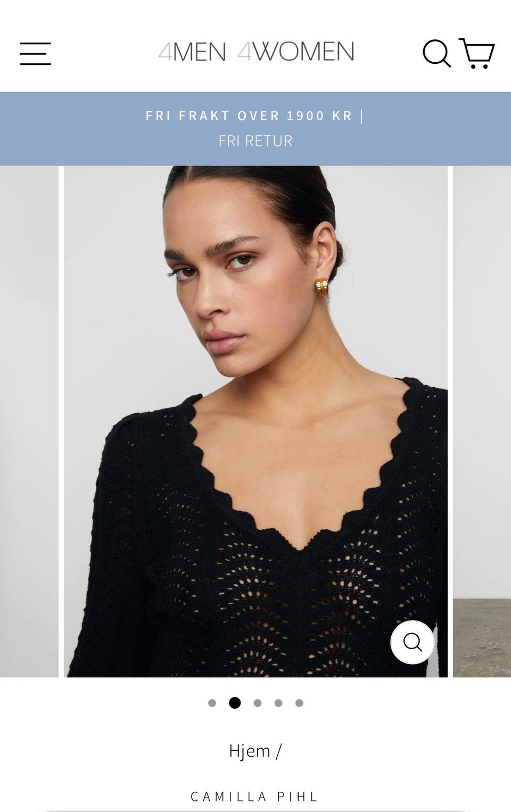Click the 4WOMEN part of the logo

(295, 52)
